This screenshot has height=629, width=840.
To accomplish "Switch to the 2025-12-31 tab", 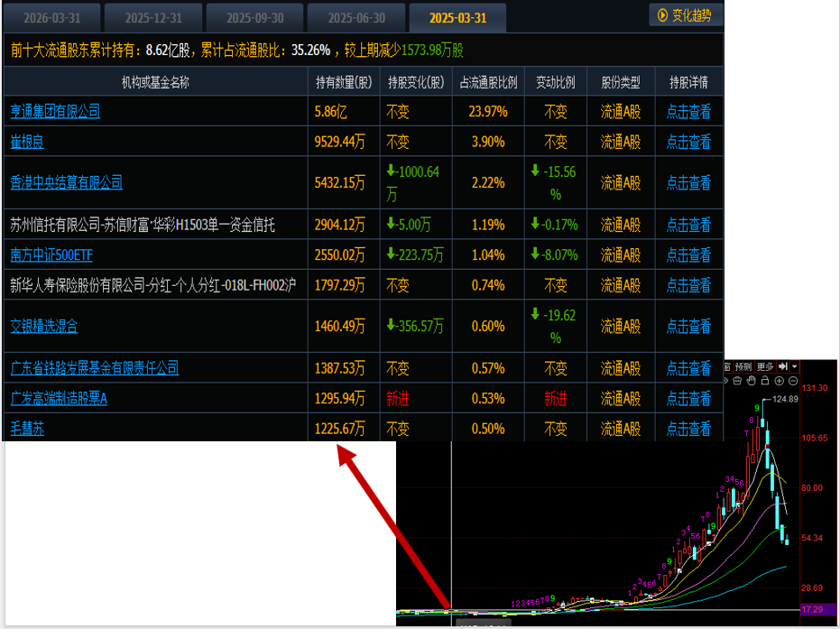I will 153,18.
